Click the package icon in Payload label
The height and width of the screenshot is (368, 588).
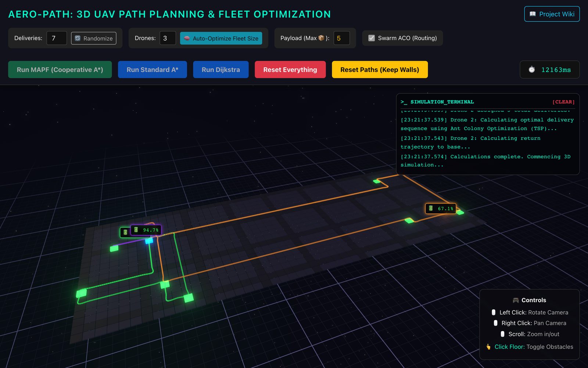coord(321,38)
